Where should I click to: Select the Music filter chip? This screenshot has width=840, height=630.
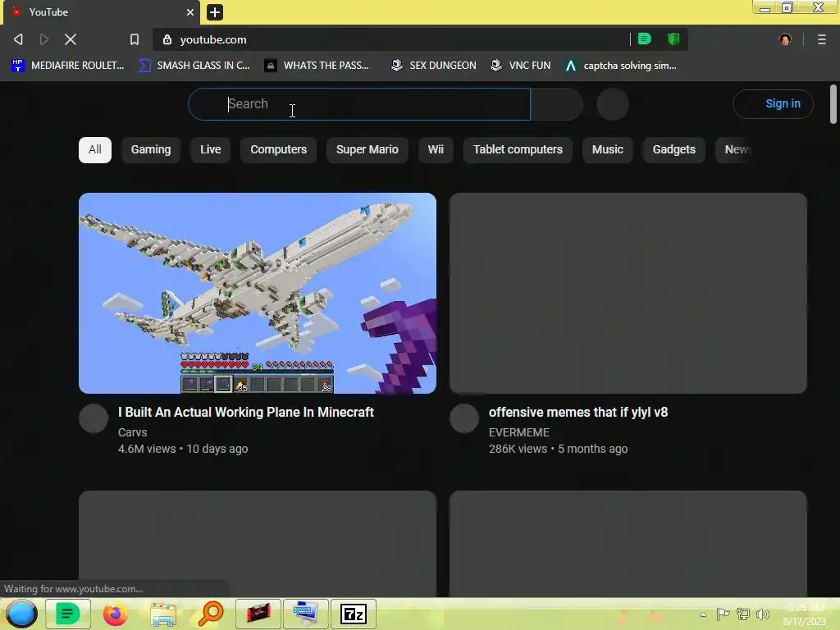coord(608,149)
